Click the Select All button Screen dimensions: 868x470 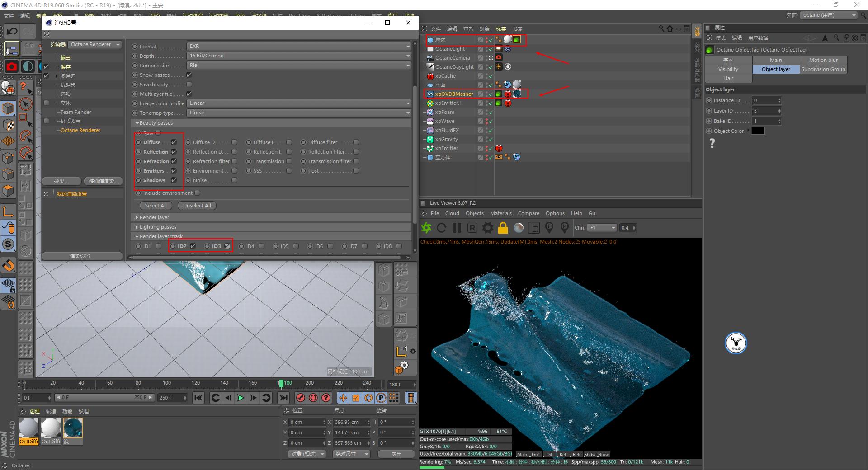tap(156, 206)
